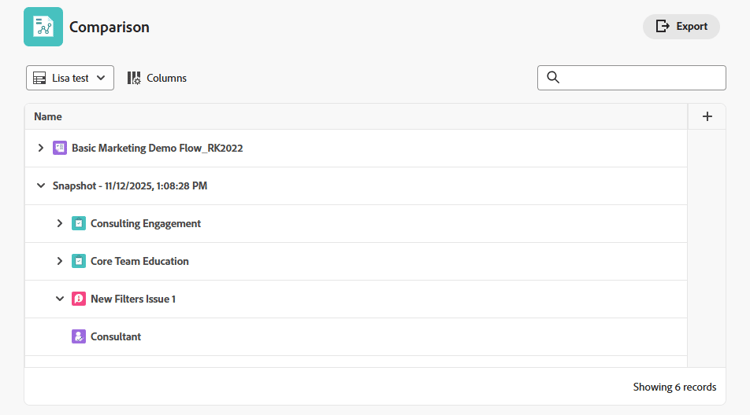Expand Basic Marketing Demo Flow_RK2022 row
Screen dimensions: 750x415
41,148
